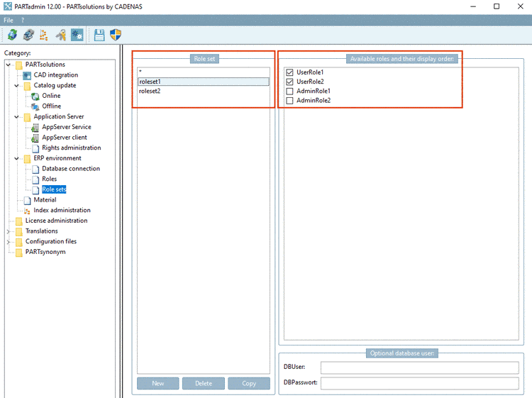
Task: Open the CAD integration tree item
Action: coord(55,74)
